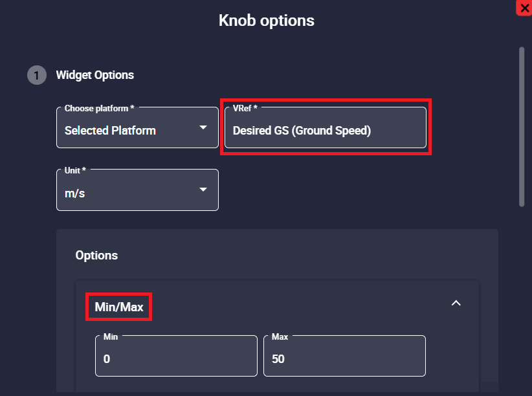Click the dialog vertical scrollbar

click(x=522, y=126)
